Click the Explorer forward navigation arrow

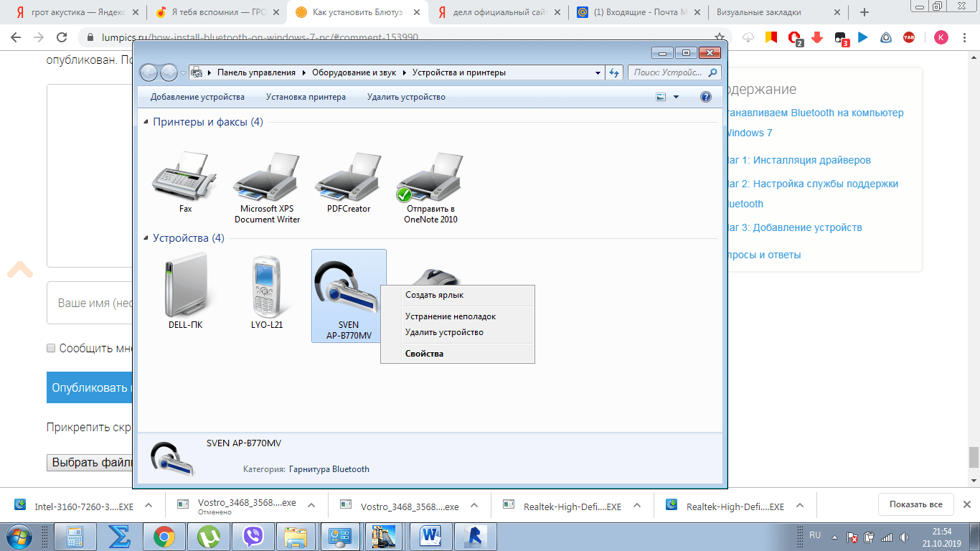tap(169, 72)
